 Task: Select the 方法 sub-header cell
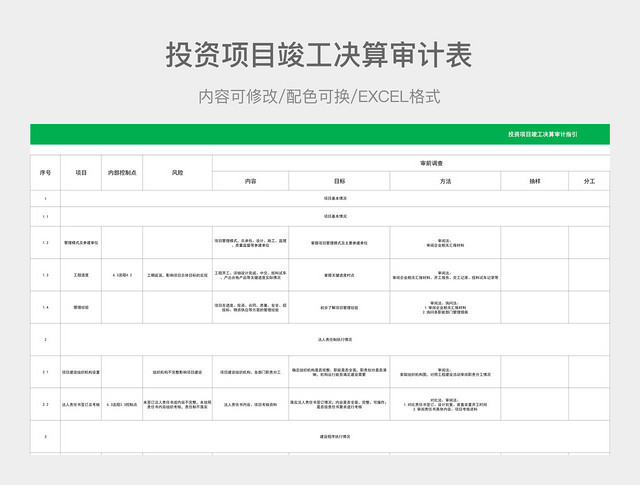click(445, 181)
